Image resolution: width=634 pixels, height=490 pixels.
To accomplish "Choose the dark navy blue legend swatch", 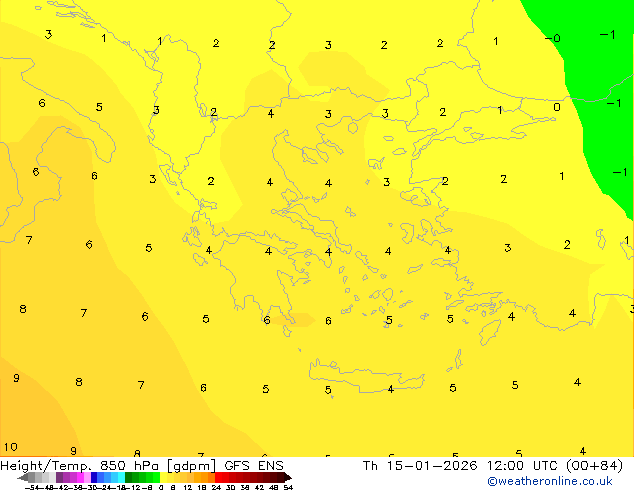I will (x=94, y=477).
